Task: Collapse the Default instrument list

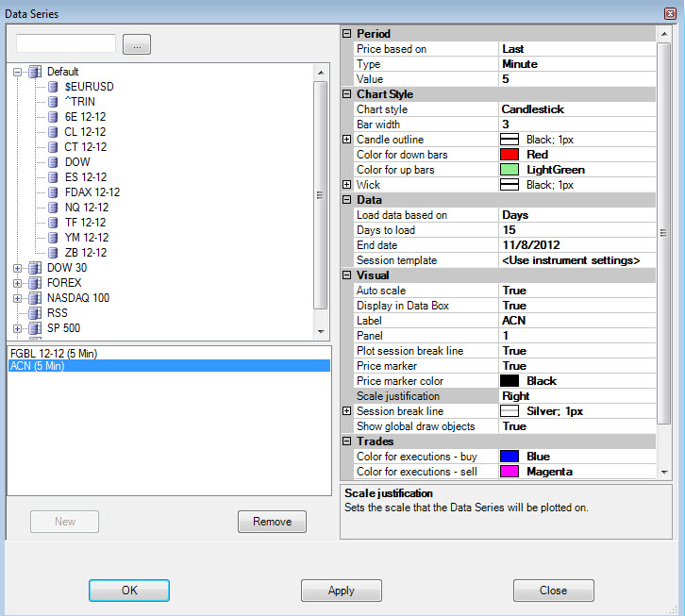Action: (18, 72)
